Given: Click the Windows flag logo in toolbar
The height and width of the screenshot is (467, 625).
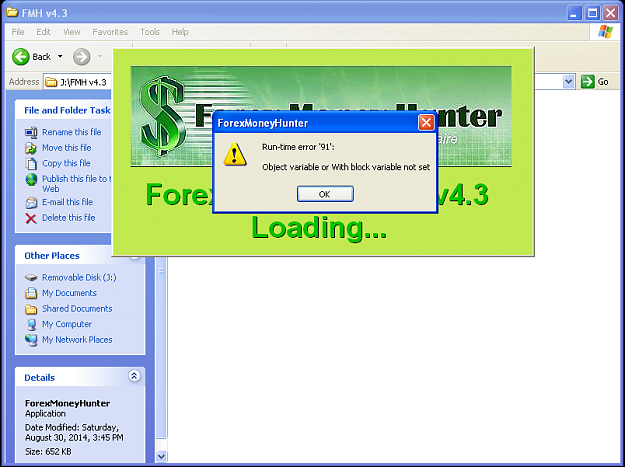Looking at the screenshot, I should click(605, 32).
